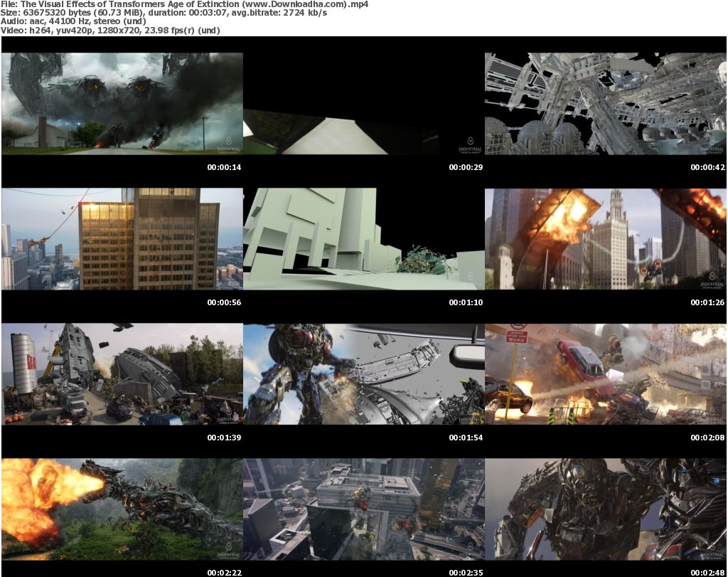Select the robot with gray unrendered ship thumbnail
This screenshot has height=577, width=728.
pyautogui.click(x=363, y=374)
